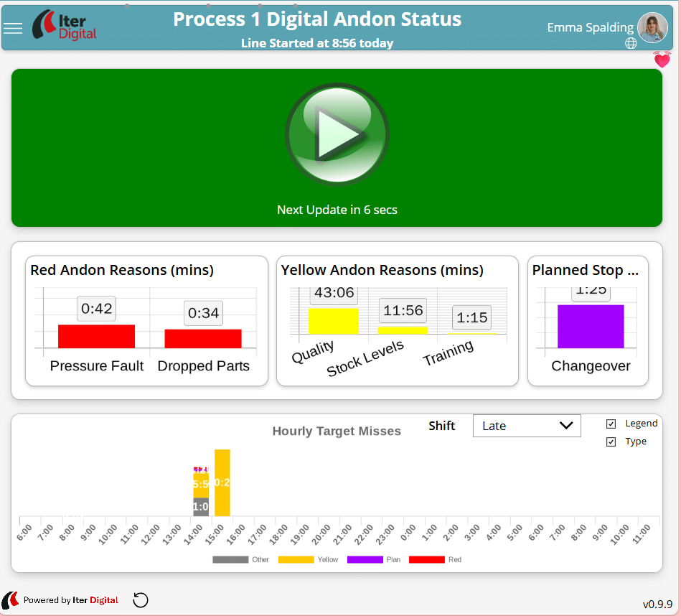
Task: Click the Pressure Fault red bar
Action: 96,336
